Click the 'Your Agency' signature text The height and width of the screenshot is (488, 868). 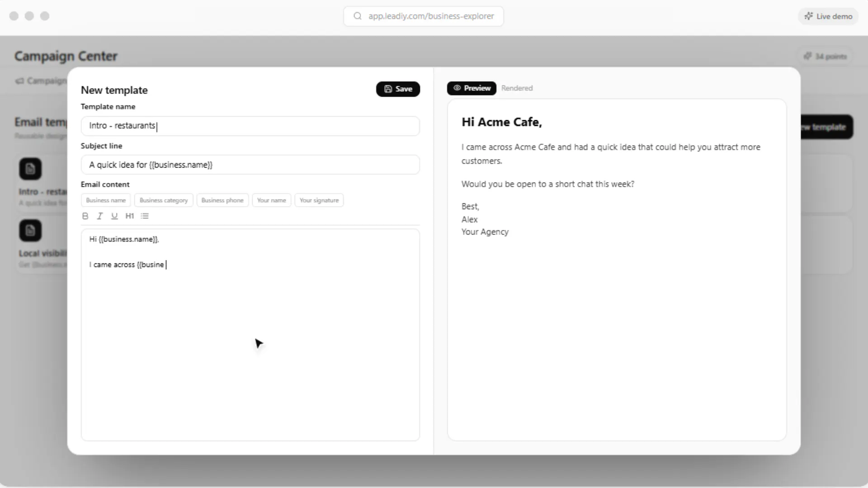(485, 232)
